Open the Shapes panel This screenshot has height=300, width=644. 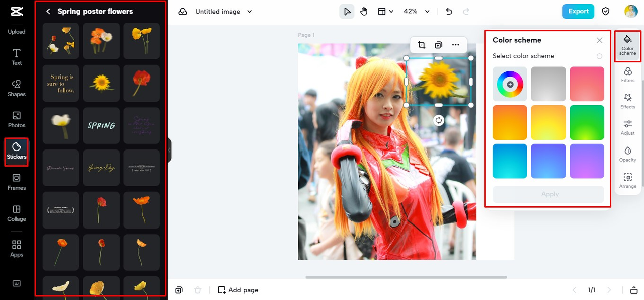pyautogui.click(x=17, y=88)
